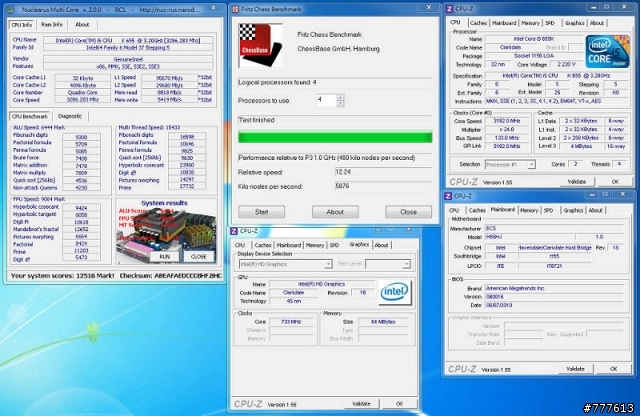
Task: Decrease Processors to use with down arrow
Action: click(340, 103)
